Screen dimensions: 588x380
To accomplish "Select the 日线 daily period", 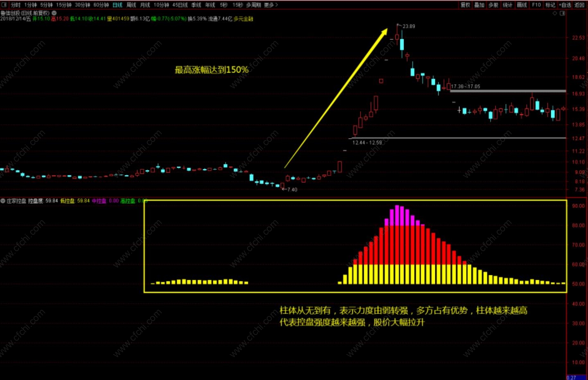I will coord(117,5).
